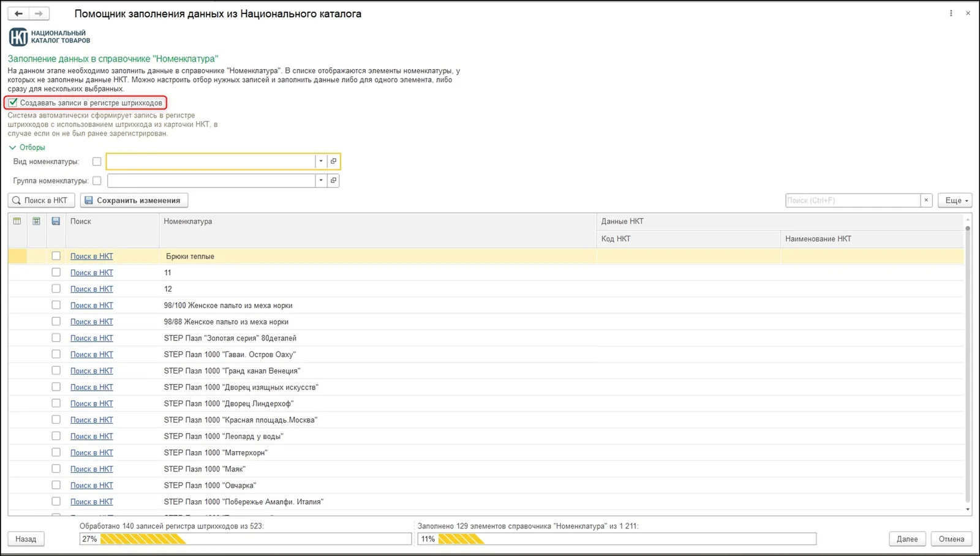The height and width of the screenshot is (556, 980).
Task: Open selection form icon for Вид номенклатуры
Action: (333, 161)
